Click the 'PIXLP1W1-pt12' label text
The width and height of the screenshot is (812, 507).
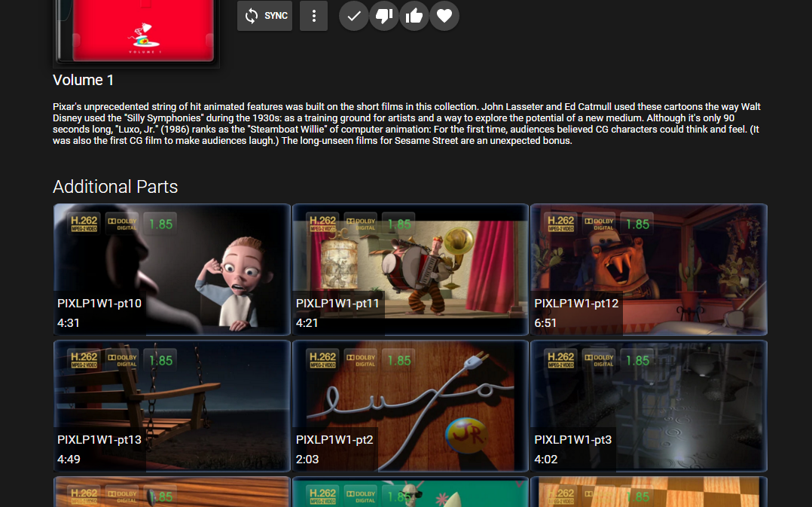click(x=576, y=304)
